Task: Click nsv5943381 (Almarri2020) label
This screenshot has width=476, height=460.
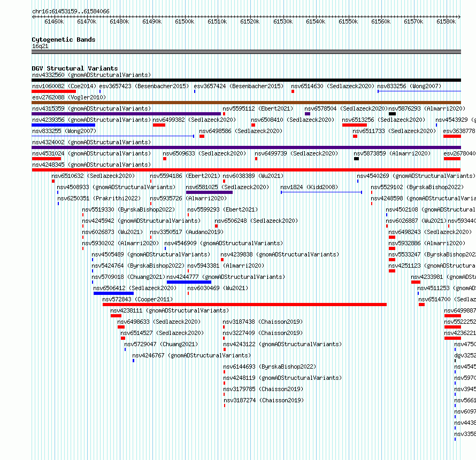Action: 226,266
